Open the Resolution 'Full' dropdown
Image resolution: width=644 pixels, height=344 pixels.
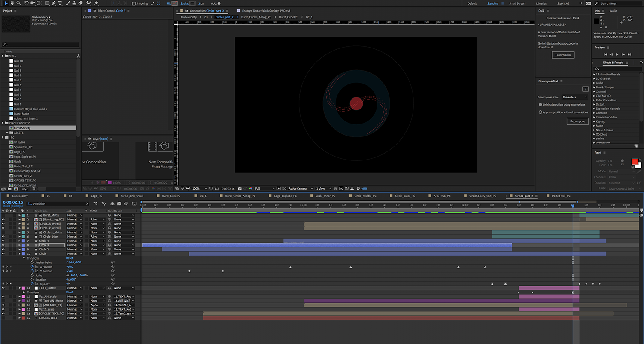(x=264, y=188)
